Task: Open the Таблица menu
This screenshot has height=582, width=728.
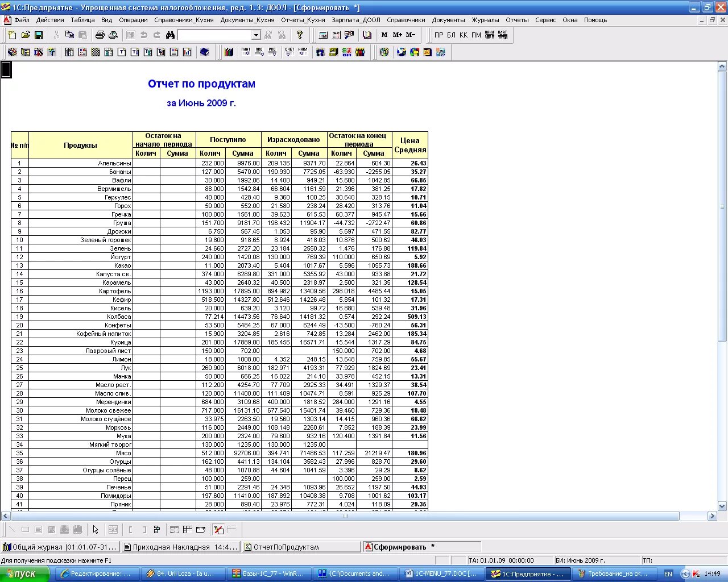Action: pos(82,20)
